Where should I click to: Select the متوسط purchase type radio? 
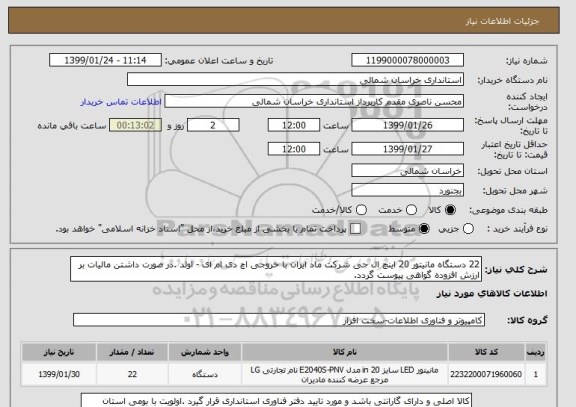424,229
